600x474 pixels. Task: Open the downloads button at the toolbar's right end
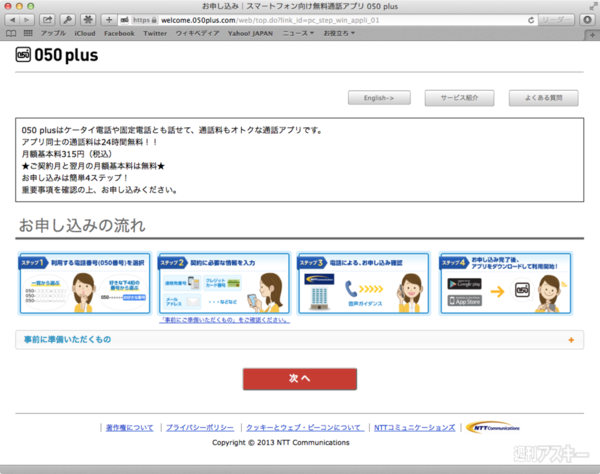(587, 20)
